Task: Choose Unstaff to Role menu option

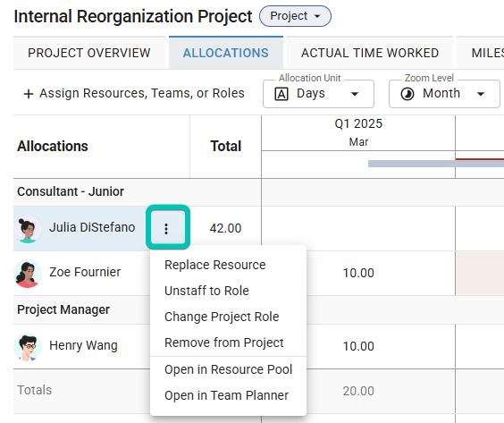Action: 228,291
